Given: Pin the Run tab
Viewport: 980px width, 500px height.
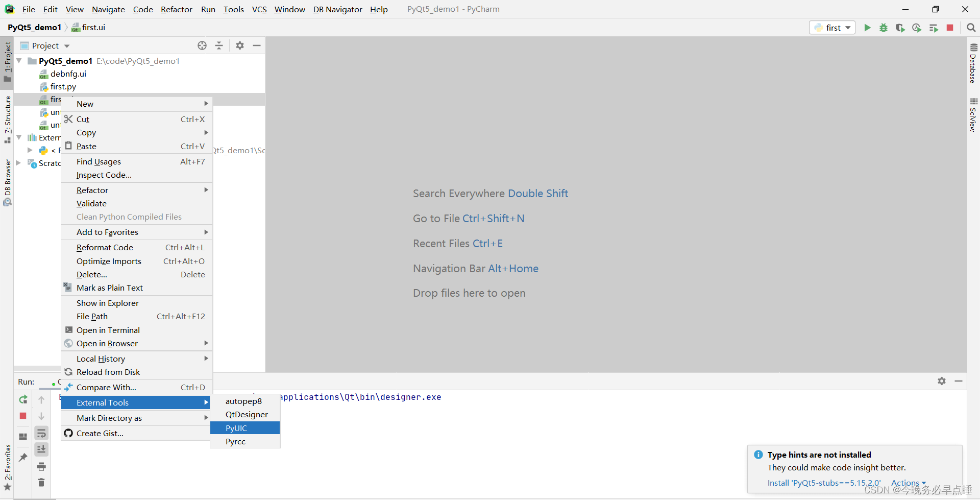Looking at the screenshot, I should [x=23, y=458].
